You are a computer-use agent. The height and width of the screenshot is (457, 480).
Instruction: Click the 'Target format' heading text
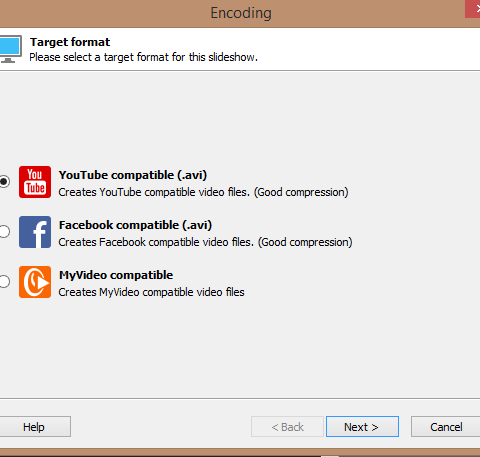click(70, 42)
